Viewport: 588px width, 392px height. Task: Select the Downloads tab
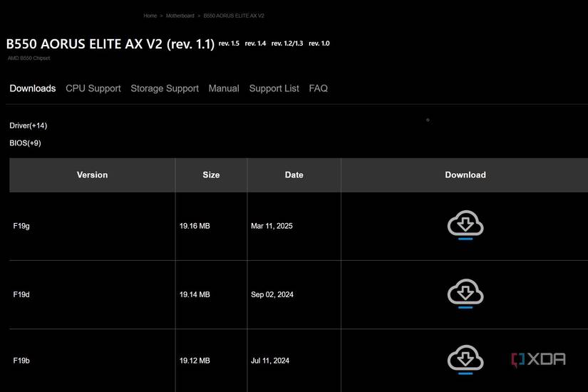(33, 88)
